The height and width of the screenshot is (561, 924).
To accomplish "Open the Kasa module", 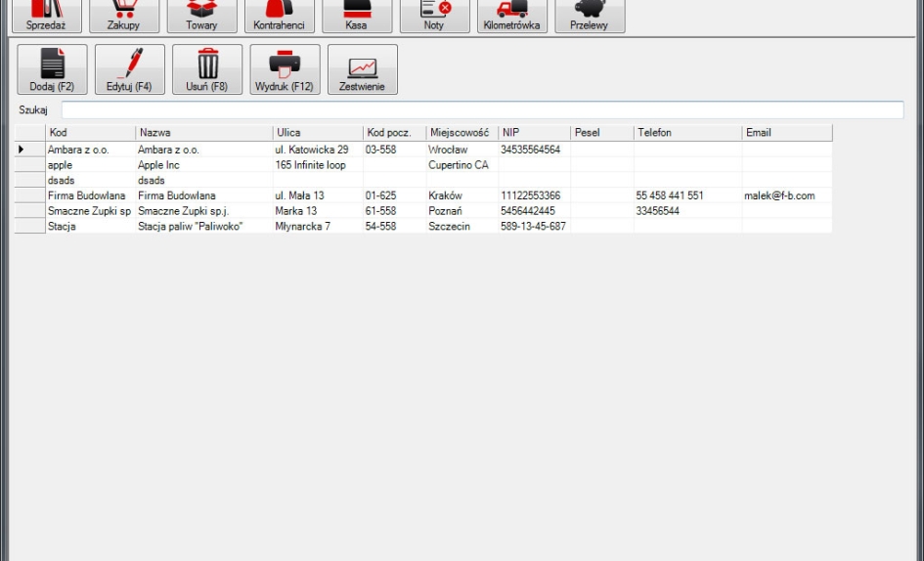I will point(356,16).
